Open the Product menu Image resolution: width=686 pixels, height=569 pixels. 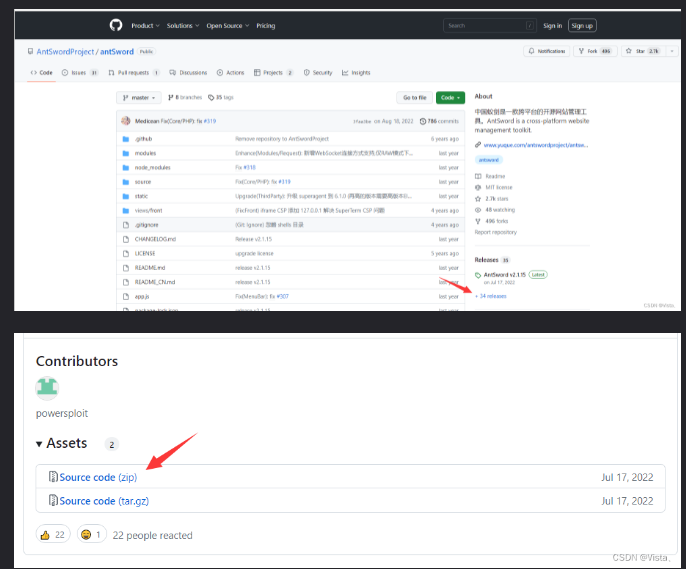coord(145,26)
